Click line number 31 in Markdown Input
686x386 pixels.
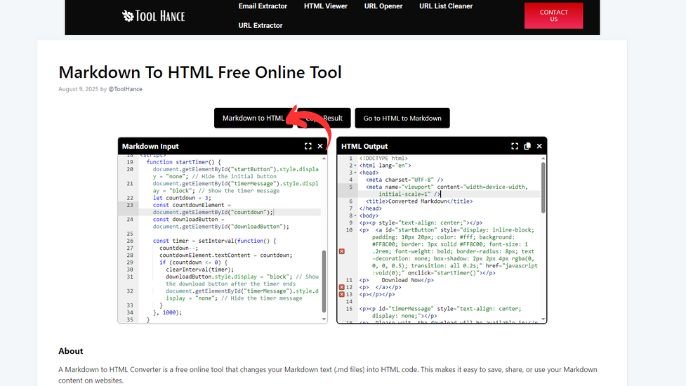(130, 277)
